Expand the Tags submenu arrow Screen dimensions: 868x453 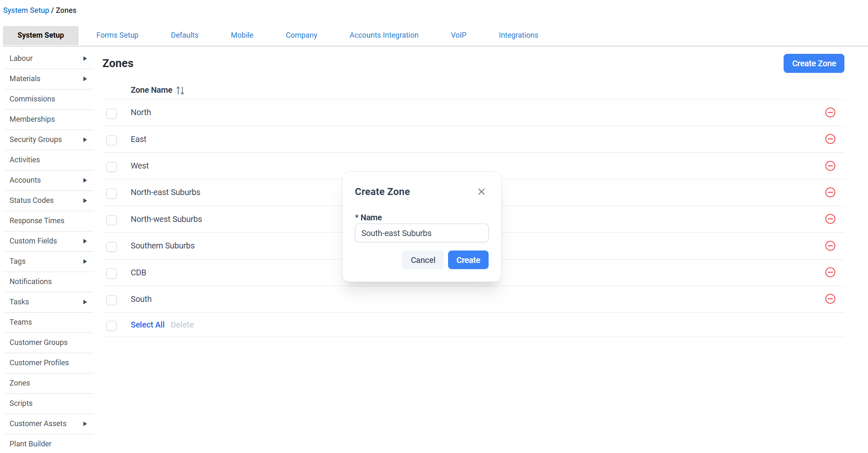coord(85,261)
